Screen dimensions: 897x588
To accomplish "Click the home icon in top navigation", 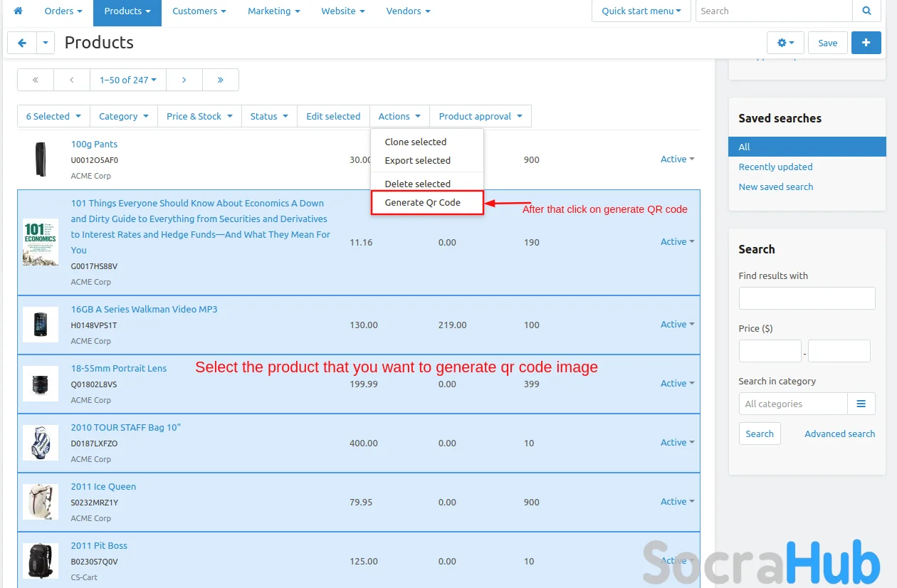I will point(19,11).
